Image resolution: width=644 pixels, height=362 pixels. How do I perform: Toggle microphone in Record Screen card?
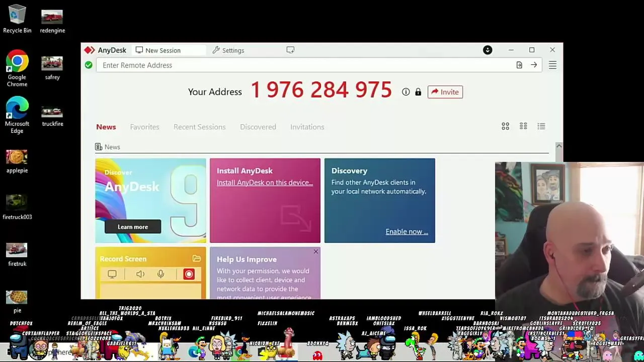click(161, 274)
